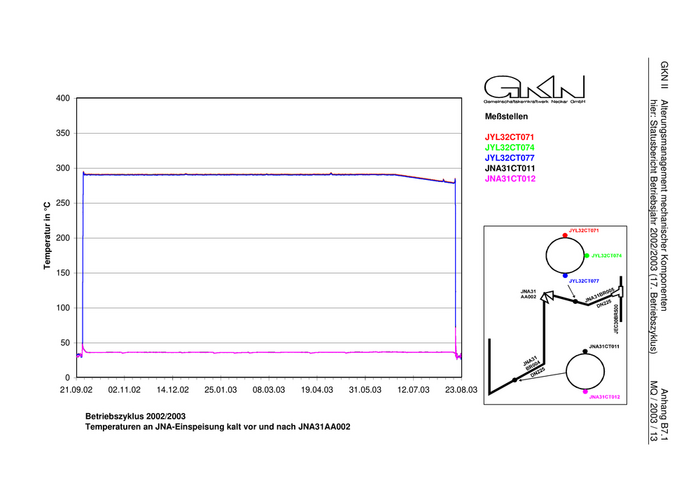Select red JYL32CT071 legend entry
This screenshot has height=495, width=700.
[x=509, y=136]
